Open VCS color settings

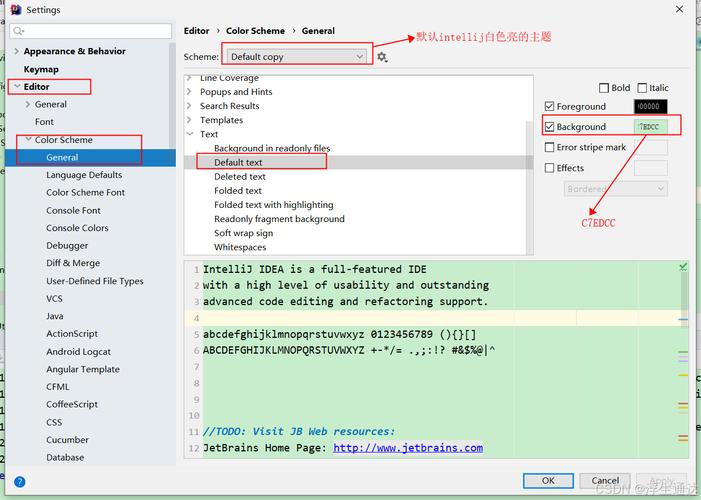click(54, 299)
